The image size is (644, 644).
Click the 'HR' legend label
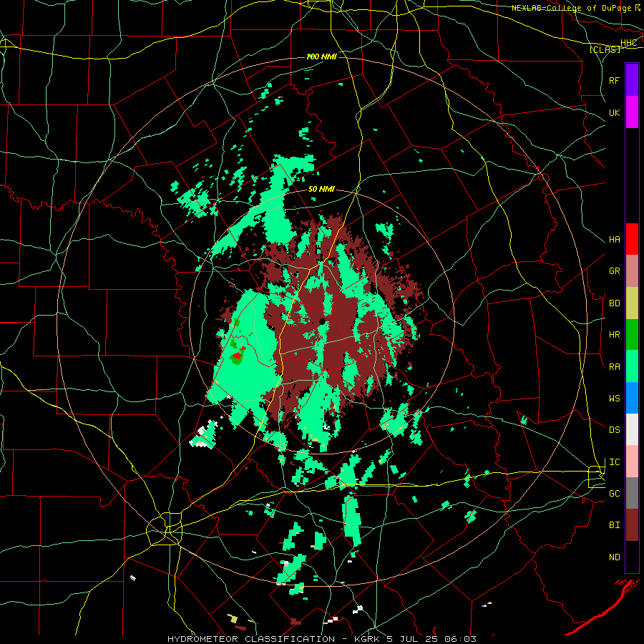[x=614, y=334]
